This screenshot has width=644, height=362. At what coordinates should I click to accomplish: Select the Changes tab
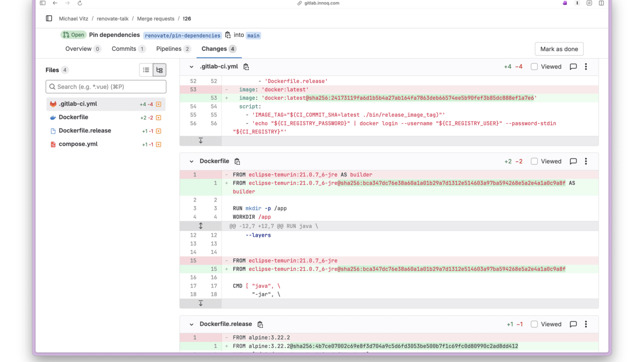[219, 49]
